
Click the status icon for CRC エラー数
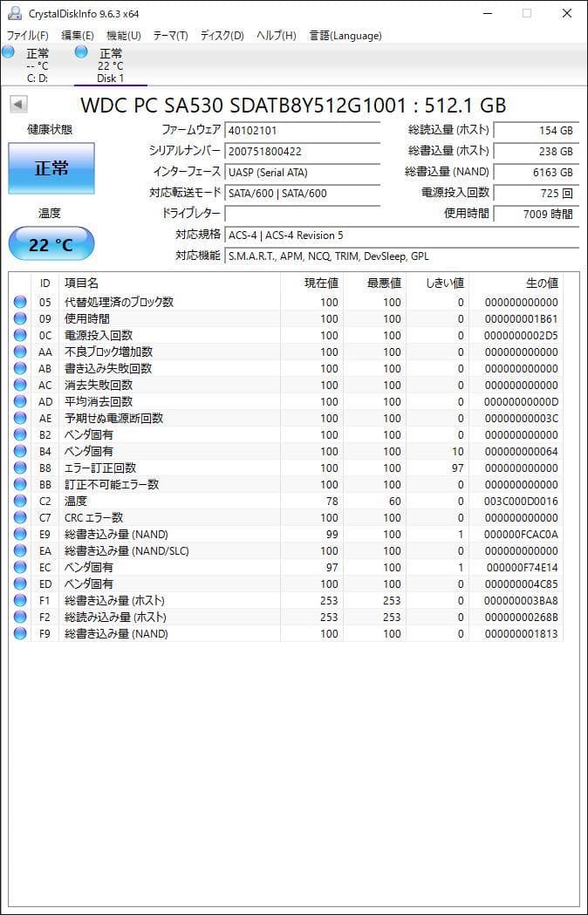[x=20, y=517]
